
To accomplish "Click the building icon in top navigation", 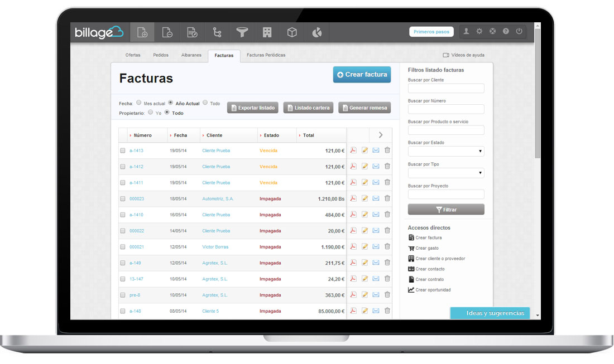I will (267, 32).
